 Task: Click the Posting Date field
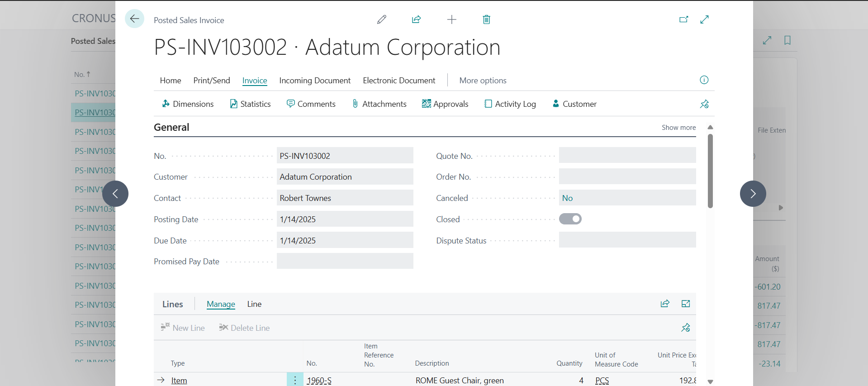pos(345,219)
